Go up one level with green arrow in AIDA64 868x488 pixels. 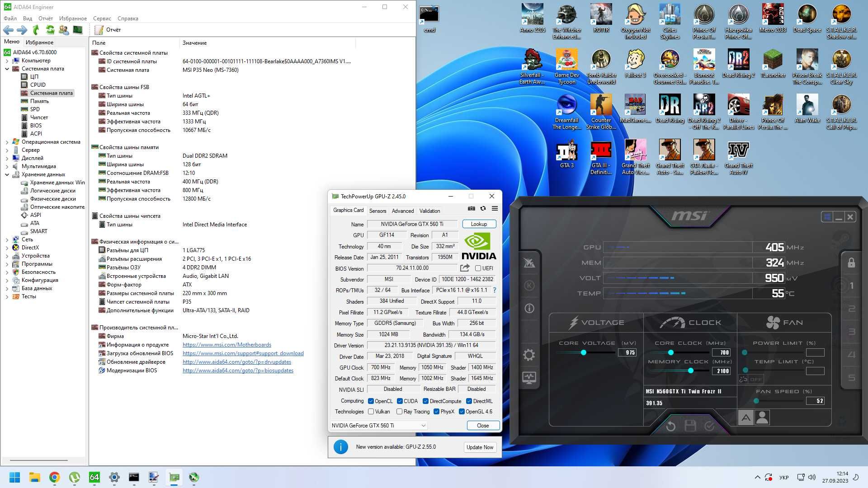click(36, 30)
